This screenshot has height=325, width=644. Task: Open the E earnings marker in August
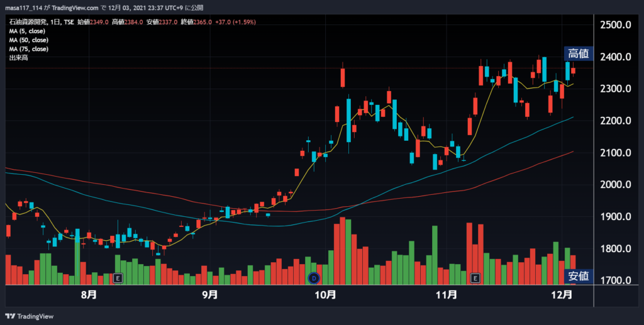(x=118, y=278)
